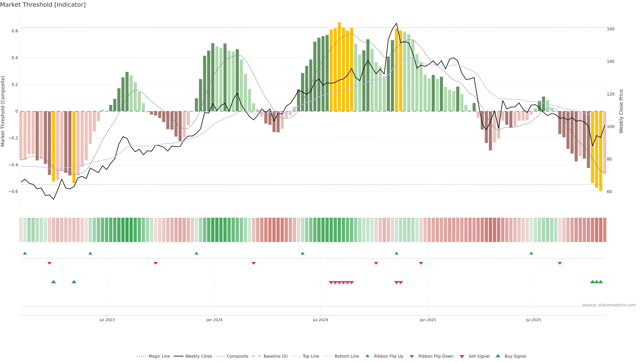644x362 pixels.
Task: Click the Jan 2024 x-axis label
Action: [x=214, y=320]
